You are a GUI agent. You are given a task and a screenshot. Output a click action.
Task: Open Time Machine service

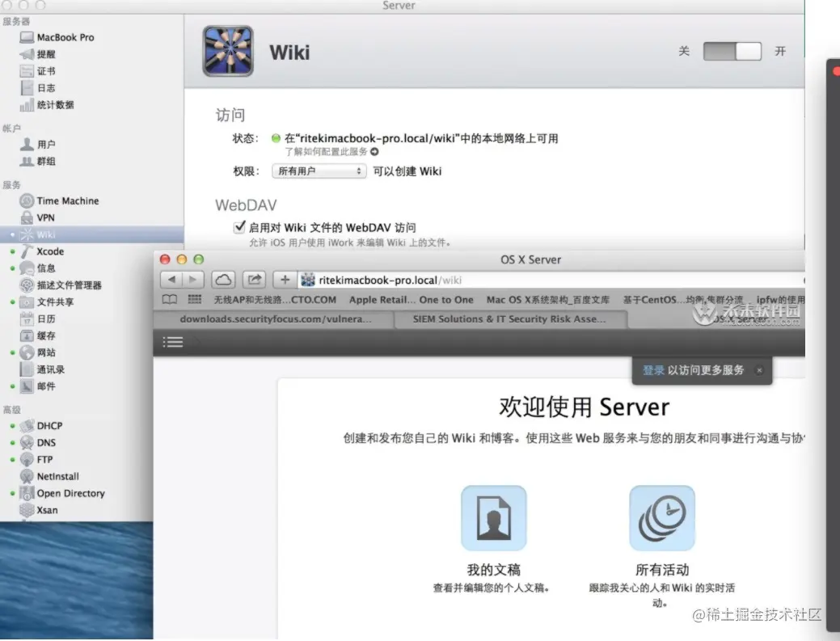59,200
